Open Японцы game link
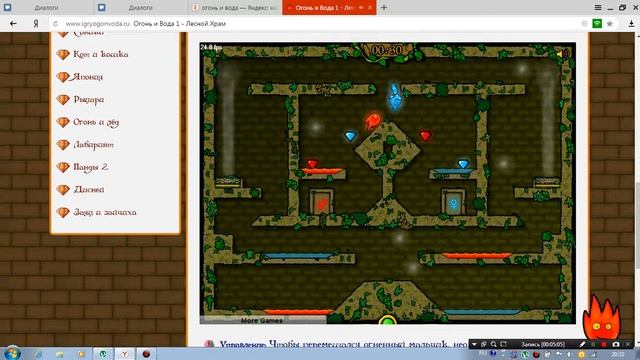The height and width of the screenshot is (360, 640). (x=88, y=77)
